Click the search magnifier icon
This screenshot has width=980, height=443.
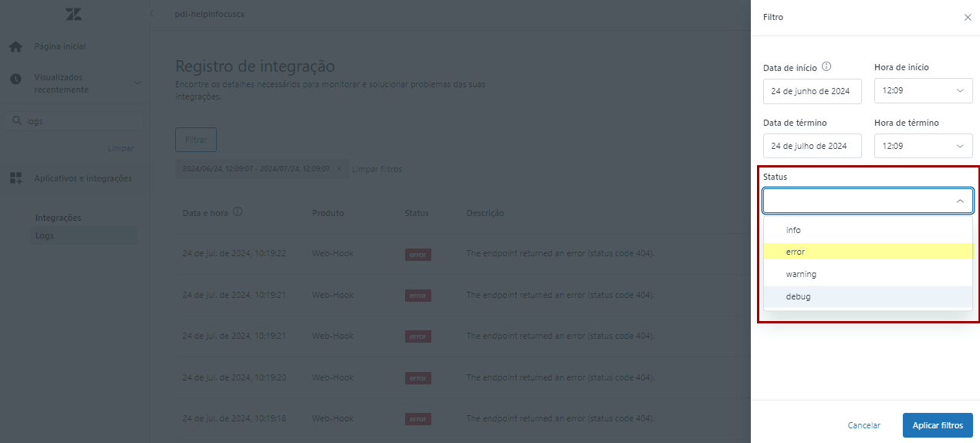tap(17, 121)
